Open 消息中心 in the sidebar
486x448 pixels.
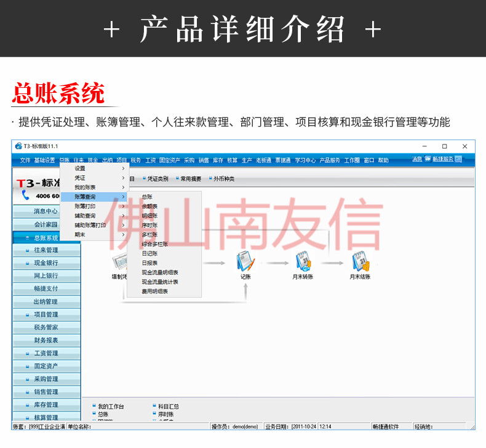pyautogui.click(x=37, y=211)
